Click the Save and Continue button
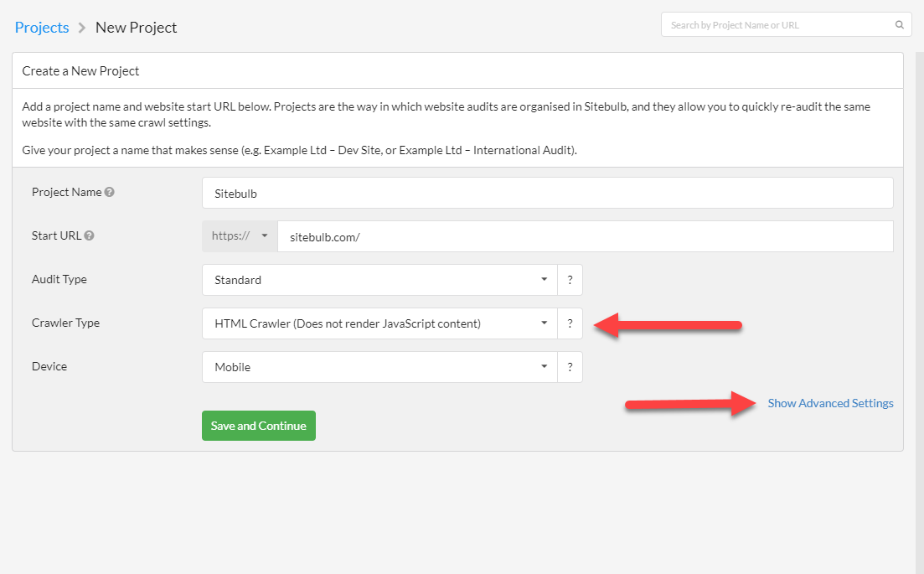The height and width of the screenshot is (574, 924). (259, 426)
